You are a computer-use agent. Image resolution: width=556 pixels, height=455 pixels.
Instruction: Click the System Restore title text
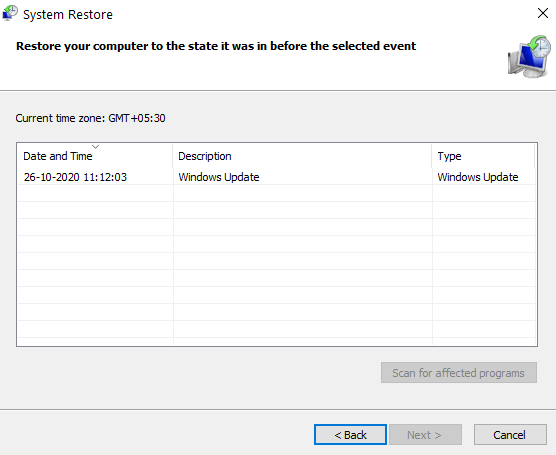pyautogui.click(x=68, y=15)
